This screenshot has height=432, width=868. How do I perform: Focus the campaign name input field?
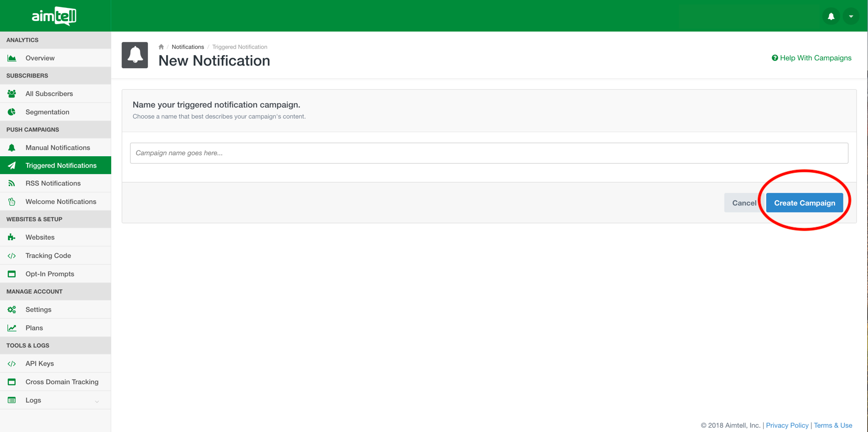pyautogui.click(x=489, y=153)
